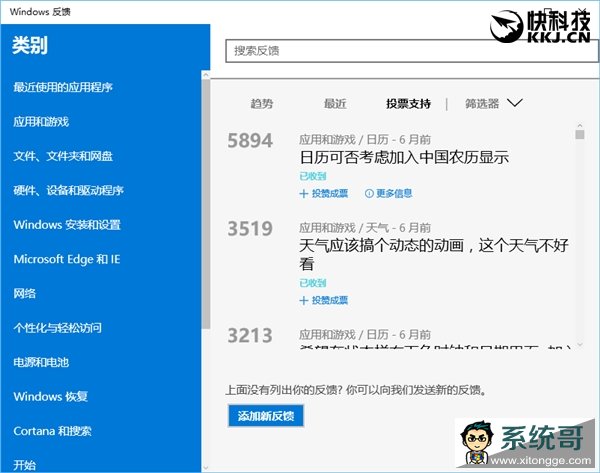Open 文件、文件夹和网盘 category
The image size is (600, 473).
pyautogui.click(x=63, y=156)
